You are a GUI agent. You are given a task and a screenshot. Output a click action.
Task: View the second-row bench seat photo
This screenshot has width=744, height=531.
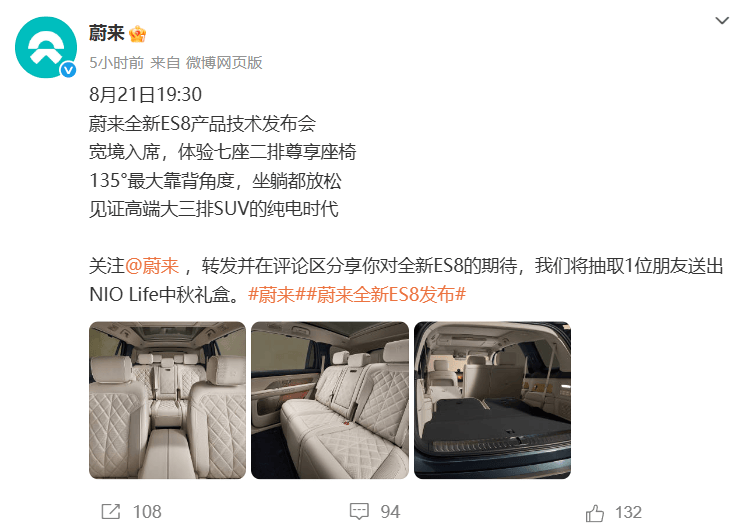[330, 400]
